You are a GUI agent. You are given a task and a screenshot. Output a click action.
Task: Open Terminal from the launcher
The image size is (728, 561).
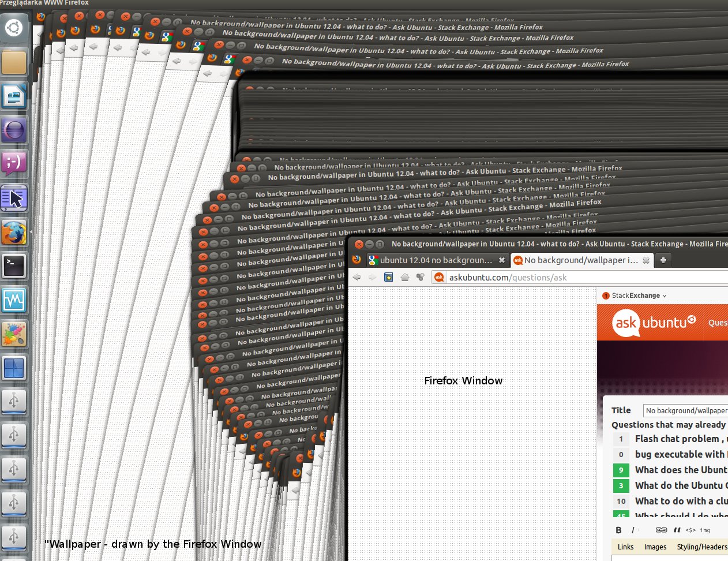point(14,266)
